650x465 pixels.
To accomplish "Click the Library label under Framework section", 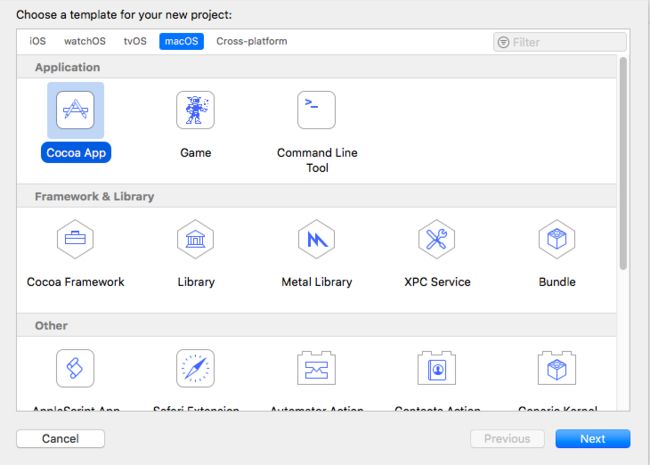I will 196,282.
